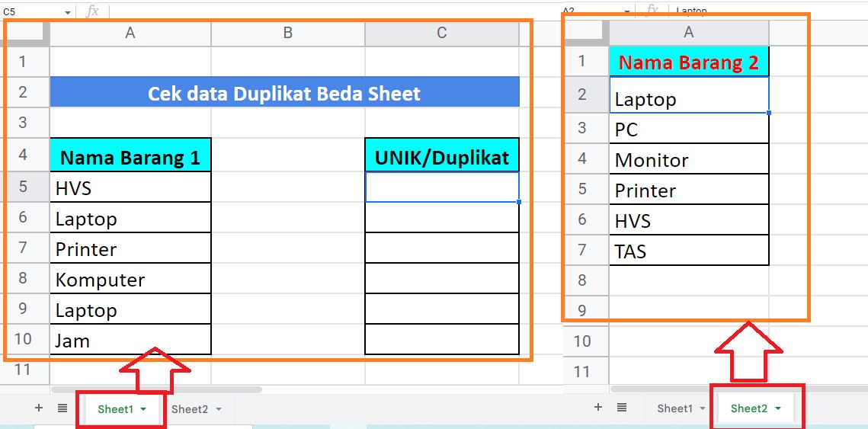Select the 'Nama Barang 2' header cell
Screen dimensions: 868x429
pyautogui.click(x=689, y=62)
